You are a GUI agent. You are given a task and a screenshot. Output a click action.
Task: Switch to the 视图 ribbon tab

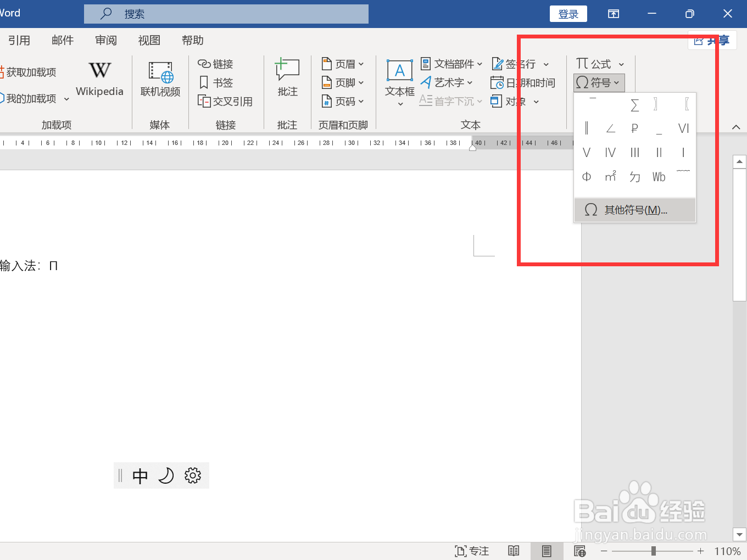[149, 40]
